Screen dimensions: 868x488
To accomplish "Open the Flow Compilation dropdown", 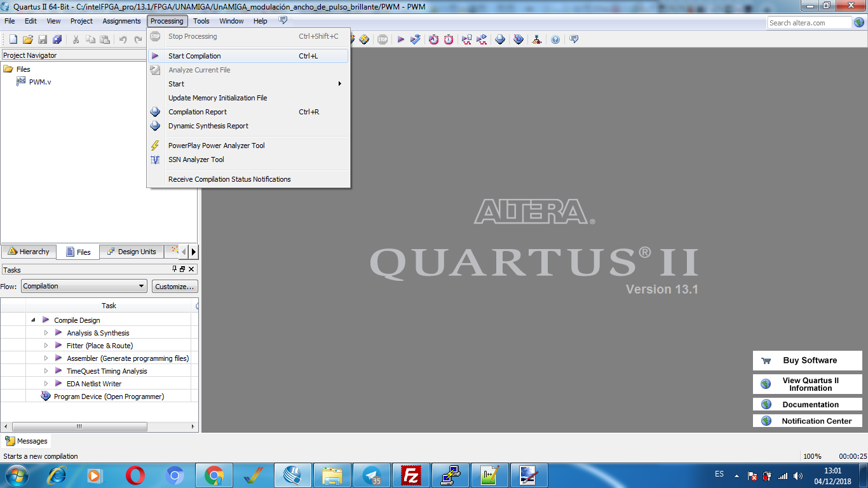I will click(84, 286).
